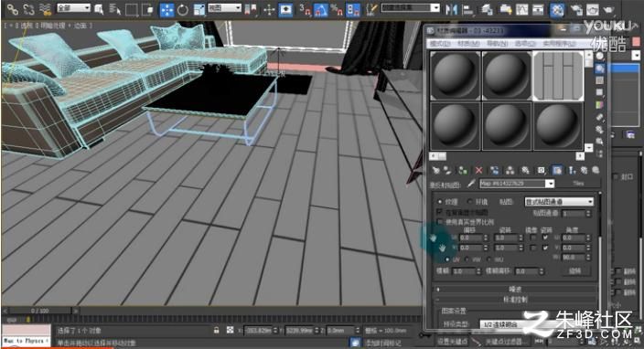Select the Environ radio button
This screenshot has width=644, height=349.
click(470, 201)
